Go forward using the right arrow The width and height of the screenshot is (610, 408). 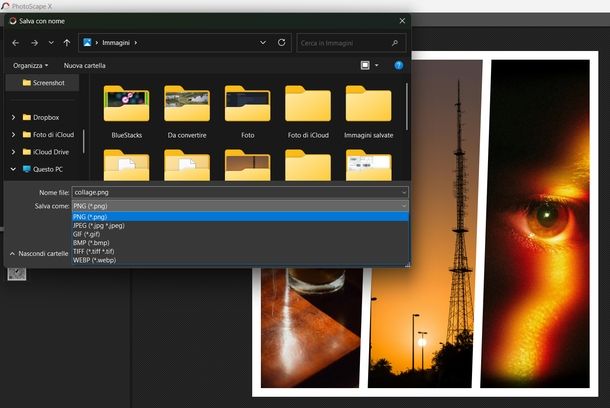(x=35, y=43)
